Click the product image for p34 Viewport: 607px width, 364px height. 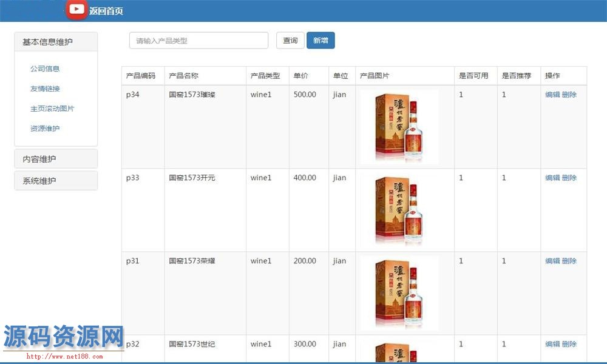coord(399,127)
